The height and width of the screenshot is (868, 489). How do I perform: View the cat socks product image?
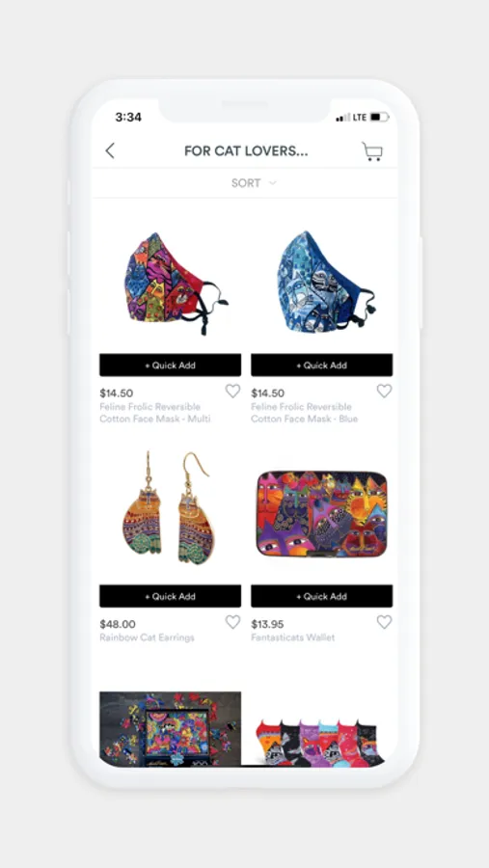coord(320,742)
